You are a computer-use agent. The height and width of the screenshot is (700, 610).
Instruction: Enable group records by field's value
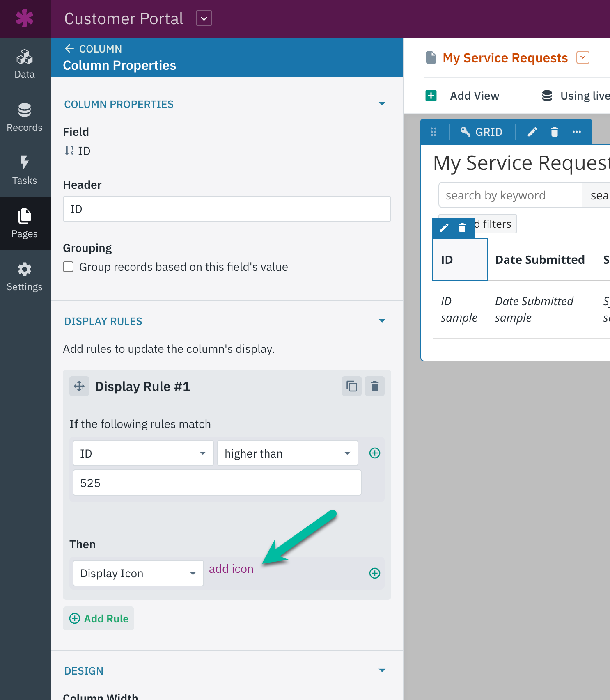[69, 267]
